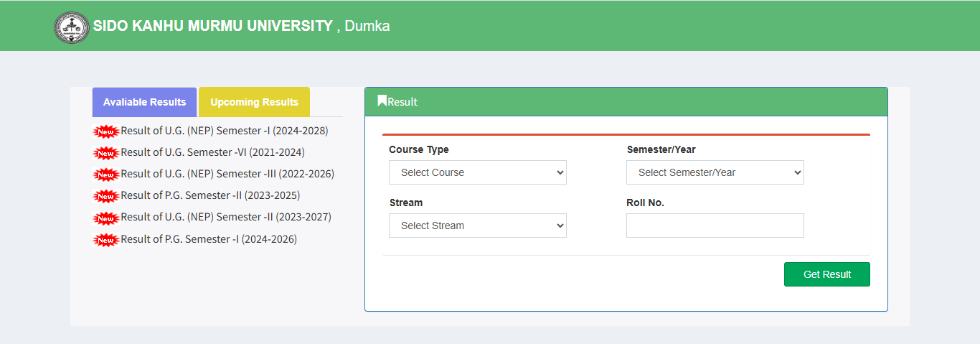Image resolution: width=980 pixels, height=344 pixels.
Task: Click New badge beside P.G. Semester-II result
Action: pos(106,196)
